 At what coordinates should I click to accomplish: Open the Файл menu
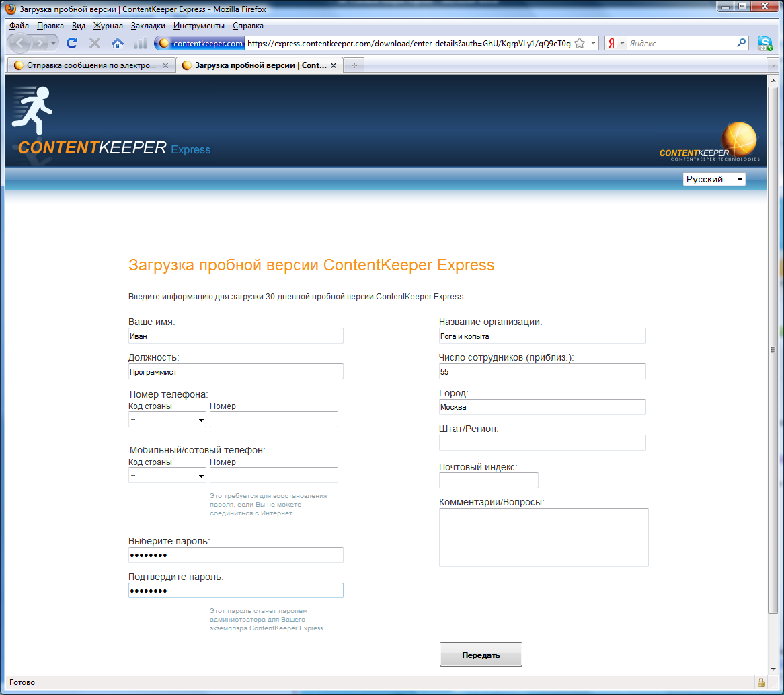click(x=19, y=26)
